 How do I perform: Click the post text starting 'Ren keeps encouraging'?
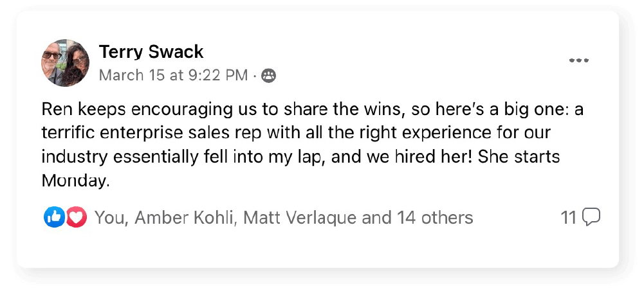tap(312, 111)
